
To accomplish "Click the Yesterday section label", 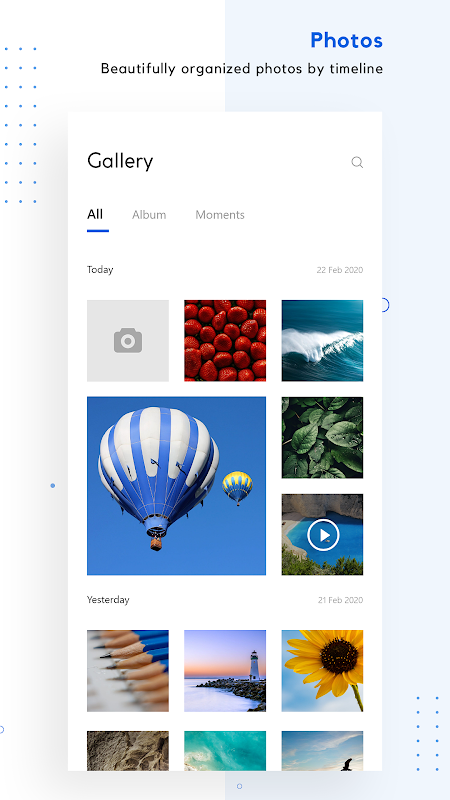I will pos(108,599).
